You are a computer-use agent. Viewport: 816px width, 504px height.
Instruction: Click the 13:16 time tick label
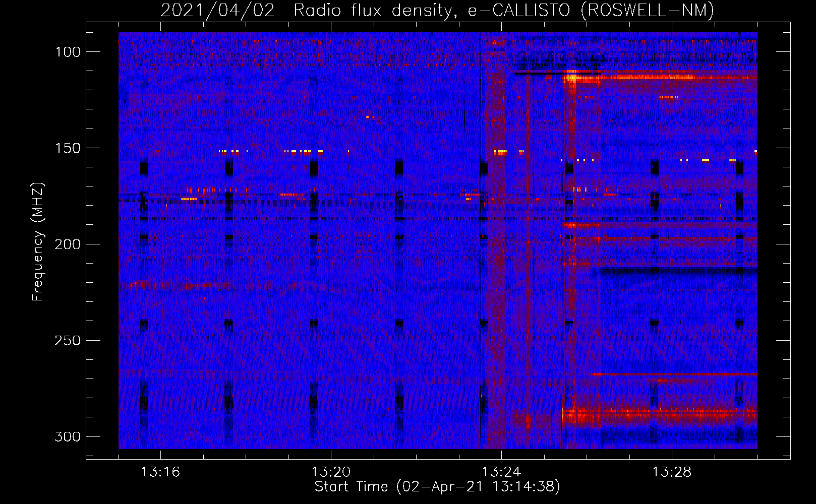[x=160, y=472]
